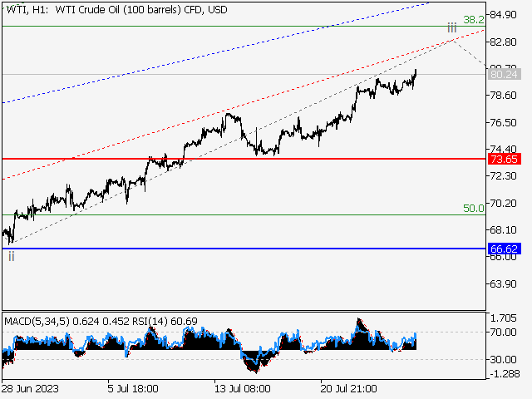Click the 70.20 price axis value

(x=504, y=203)
